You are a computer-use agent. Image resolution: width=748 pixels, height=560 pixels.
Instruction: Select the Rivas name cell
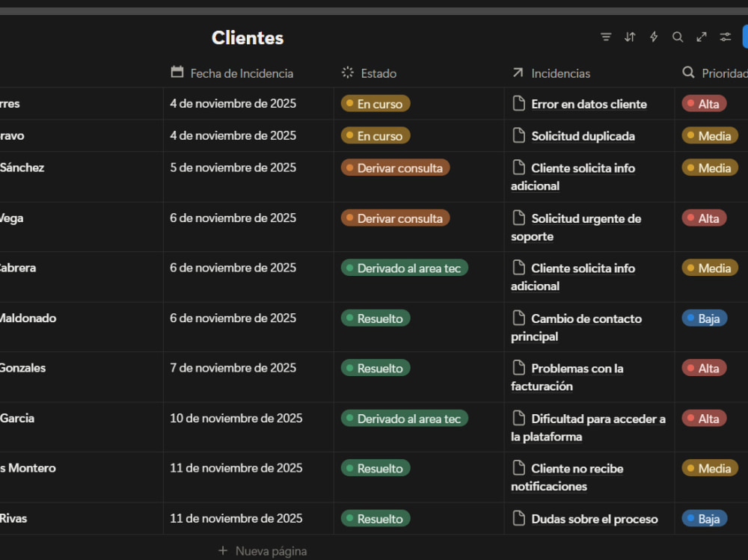tap(81, 518)
